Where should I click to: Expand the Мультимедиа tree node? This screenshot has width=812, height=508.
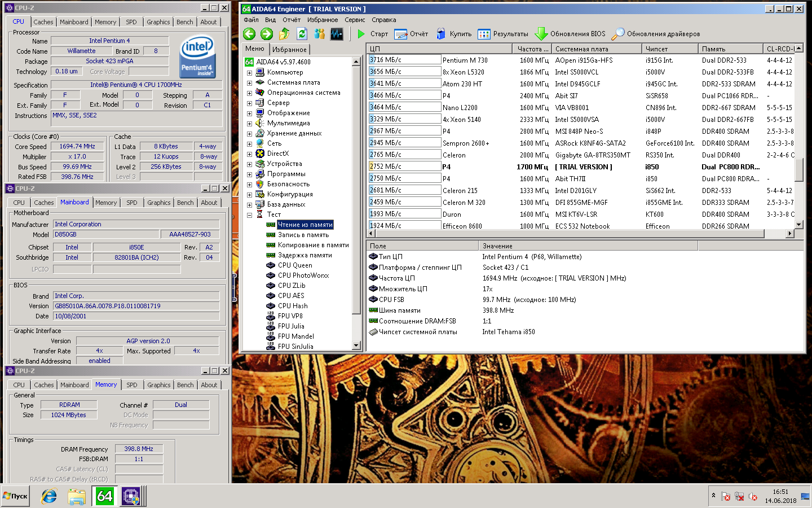249,123
